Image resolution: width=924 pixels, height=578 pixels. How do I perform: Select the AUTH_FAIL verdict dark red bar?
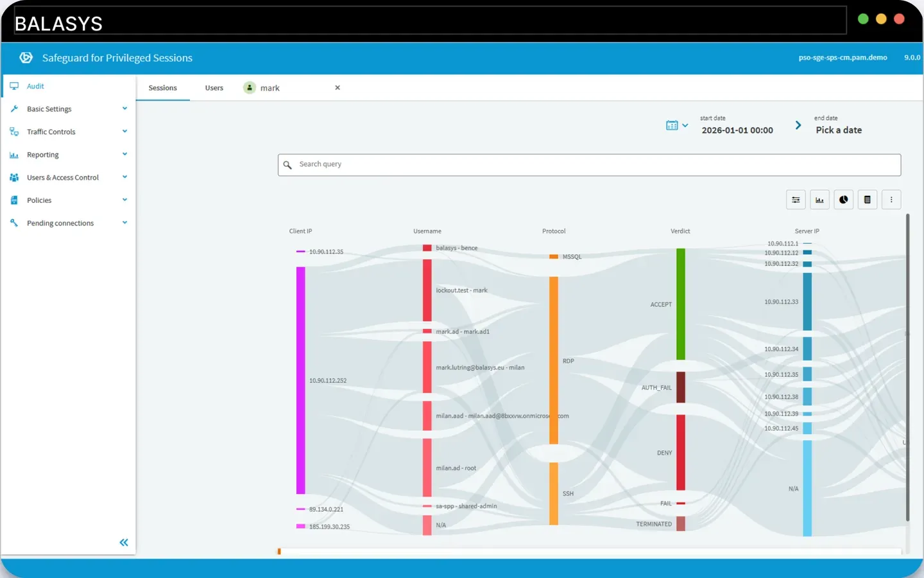pos(681,387)
